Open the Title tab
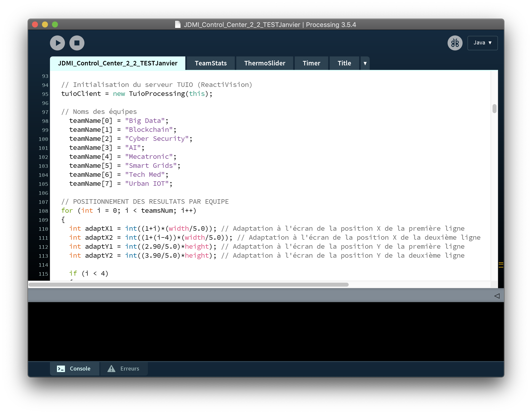Screen dimensions: 532x414 click(344, 63)
